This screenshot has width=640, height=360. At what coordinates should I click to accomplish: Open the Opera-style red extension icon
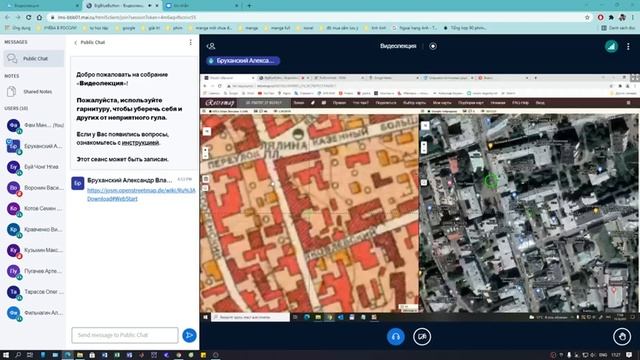(x=600, y=18)
